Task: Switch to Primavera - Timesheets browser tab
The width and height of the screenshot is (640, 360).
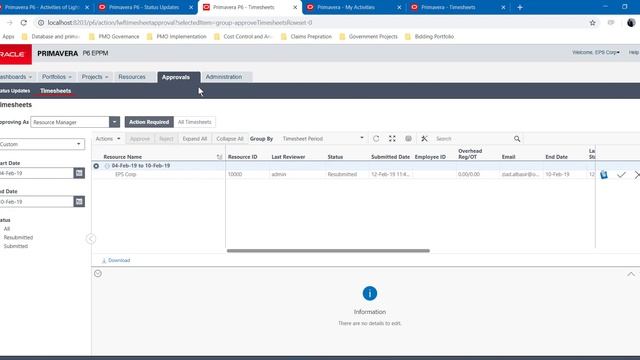Action: (x=448, y=7)
